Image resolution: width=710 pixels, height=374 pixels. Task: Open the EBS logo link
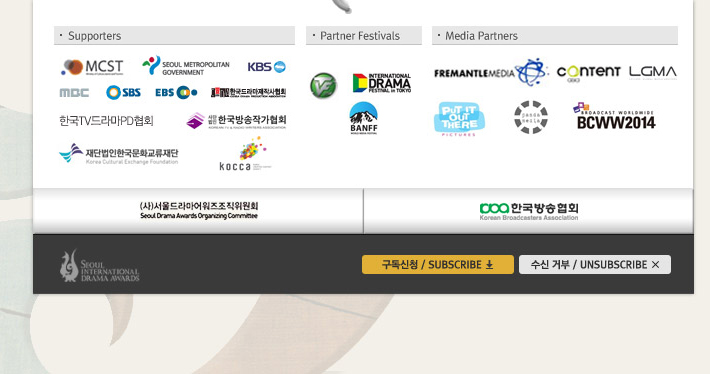176,92
